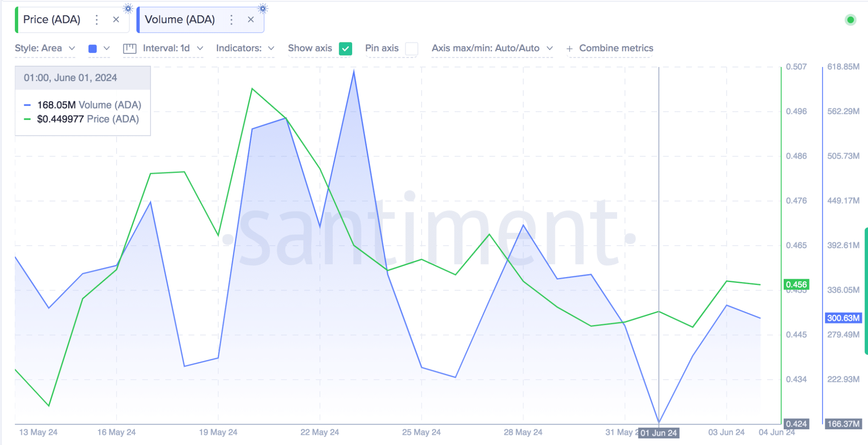The width and height of the screenshot is (868, 445).
Task: Remove the Volume (ADA) metric
Action: point(251,20)
